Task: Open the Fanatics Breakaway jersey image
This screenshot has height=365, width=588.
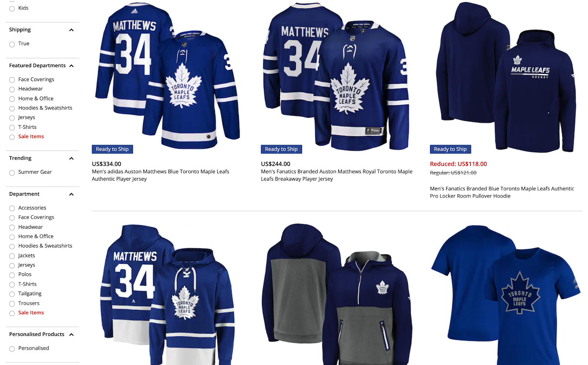Action: click(336, 76)
